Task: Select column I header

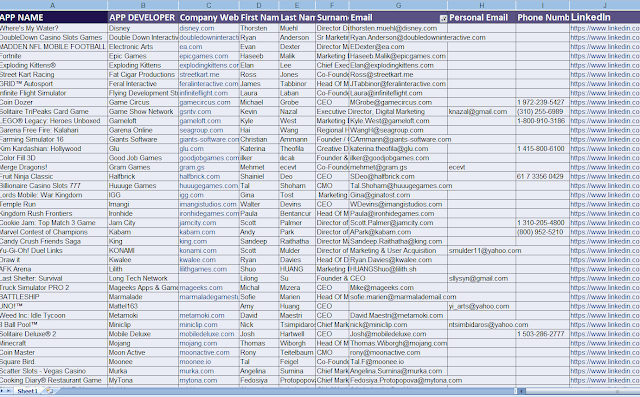Action: pyautogui.click(x=542, y=5)
